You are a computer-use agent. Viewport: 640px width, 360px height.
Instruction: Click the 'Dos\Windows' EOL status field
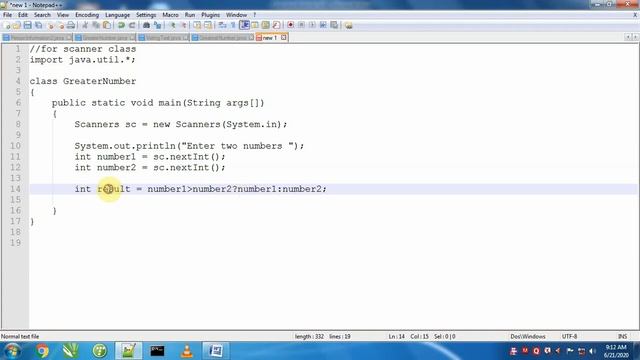pos(528,337)
